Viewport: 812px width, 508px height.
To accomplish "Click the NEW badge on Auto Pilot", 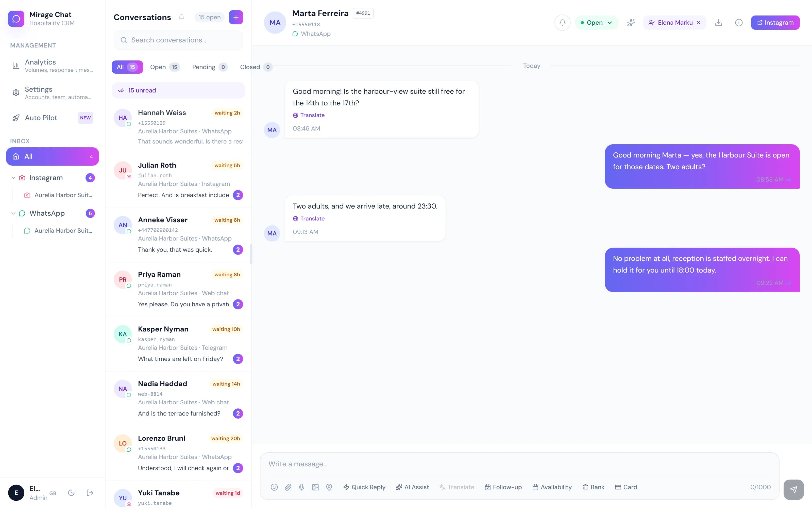I will [x=85, y=118].
